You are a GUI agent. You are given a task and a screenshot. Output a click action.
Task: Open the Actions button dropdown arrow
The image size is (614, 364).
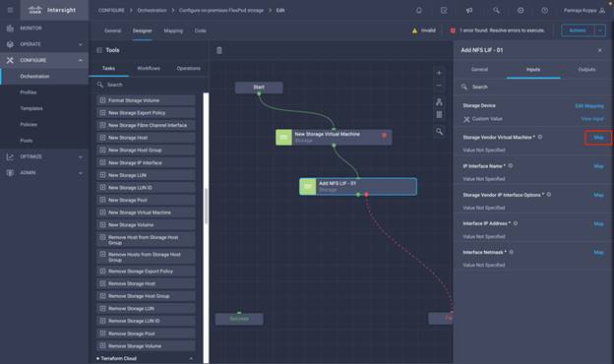pyautogui.click(x=600, y=30)
